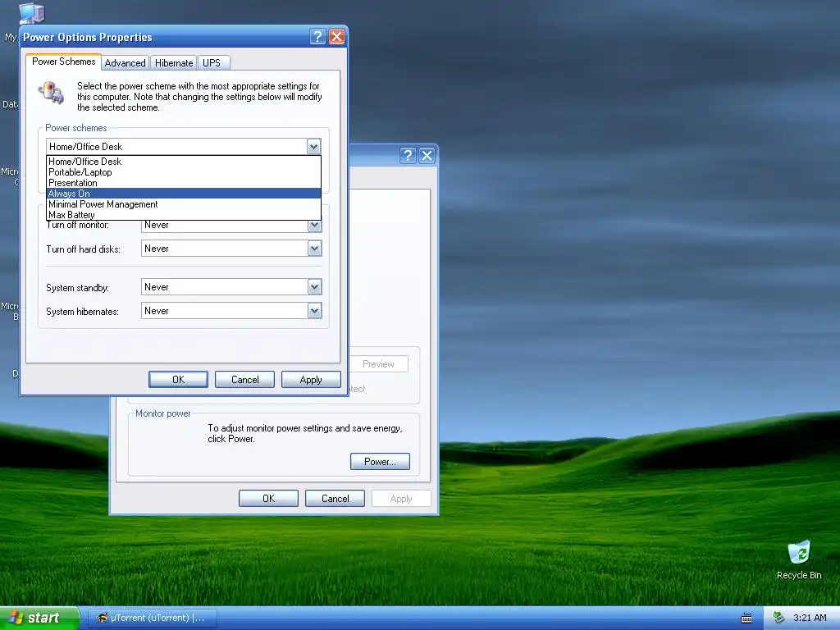
Task: Switch to the Hibernate tab
Action: pos(174,62)
